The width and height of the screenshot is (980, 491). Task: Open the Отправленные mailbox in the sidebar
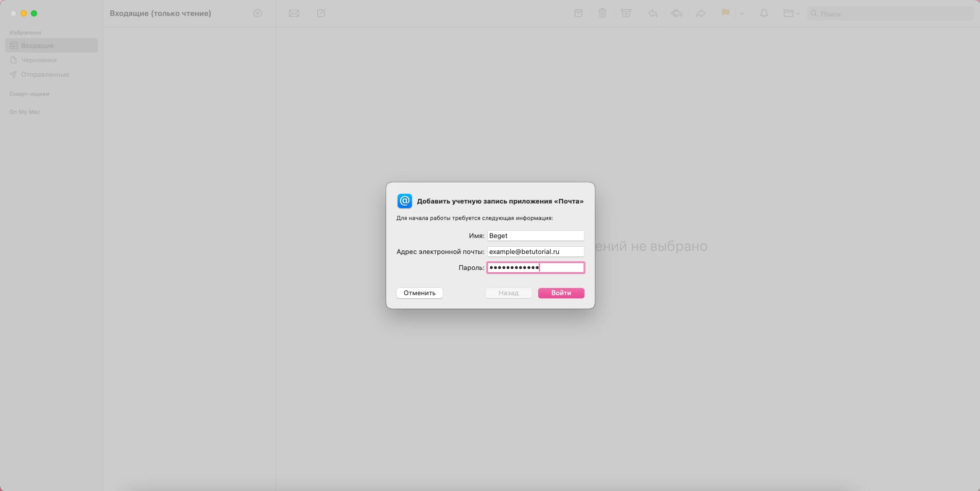[x=45, y=74]
